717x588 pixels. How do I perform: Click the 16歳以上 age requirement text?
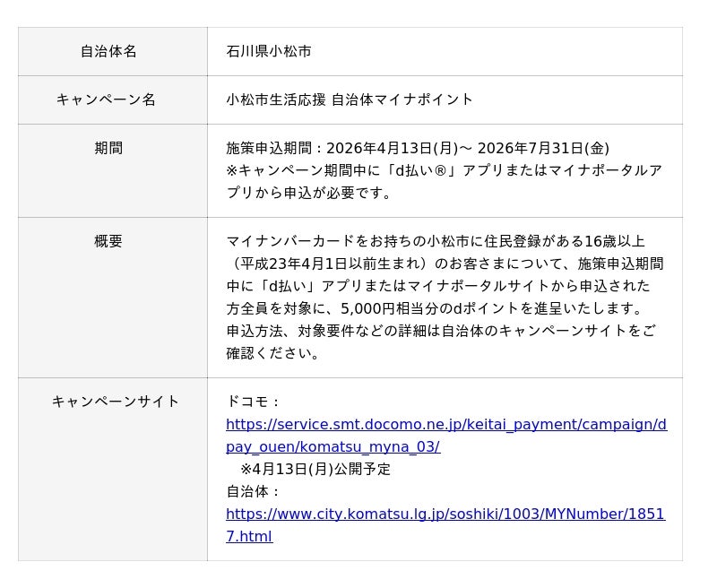(x=615, y=241)
